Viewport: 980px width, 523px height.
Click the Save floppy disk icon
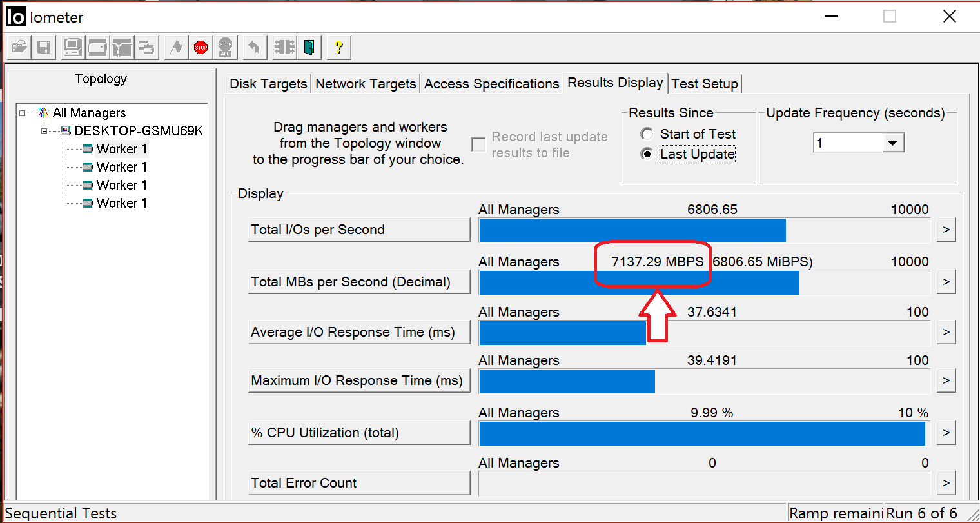(43, 47)
